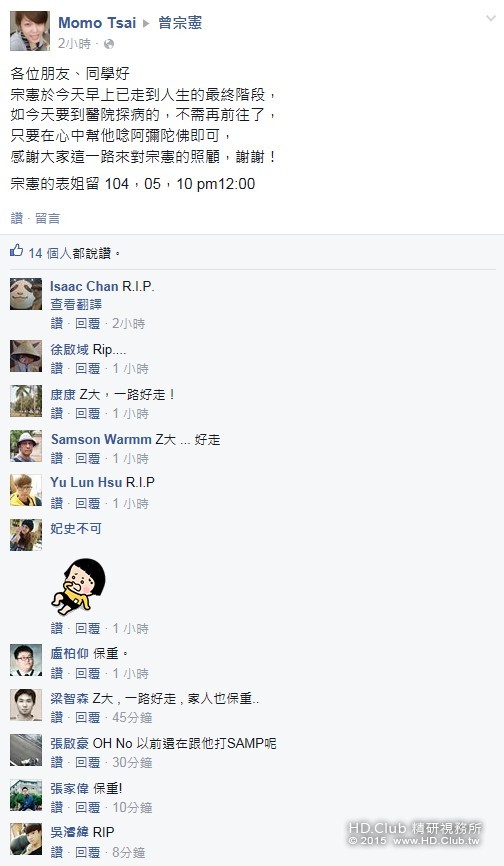This screenshot has height=866, width=504.
Task: Click 留言 to comment on post
Action: tap(47, 218)
